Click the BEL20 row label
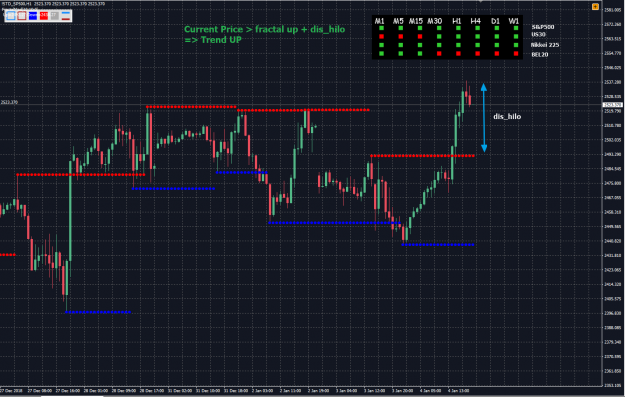The width and height of the screenshot is (625, 397). tap(540, 54)
